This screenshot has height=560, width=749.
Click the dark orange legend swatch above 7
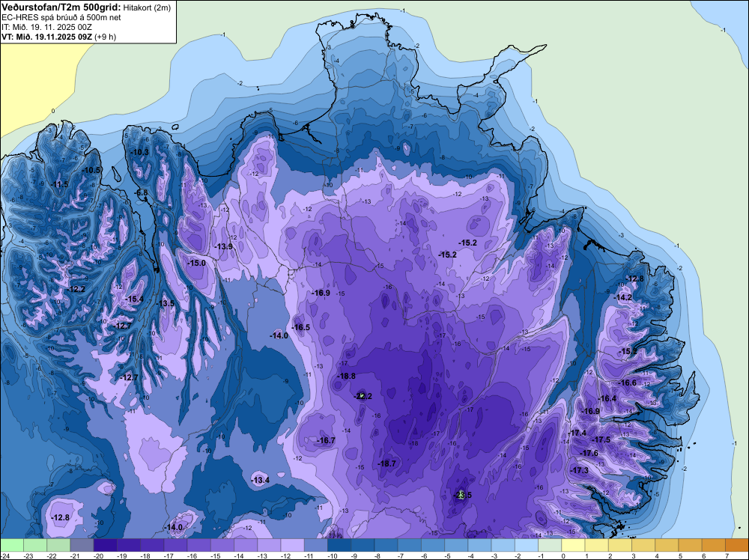[736, 545]
